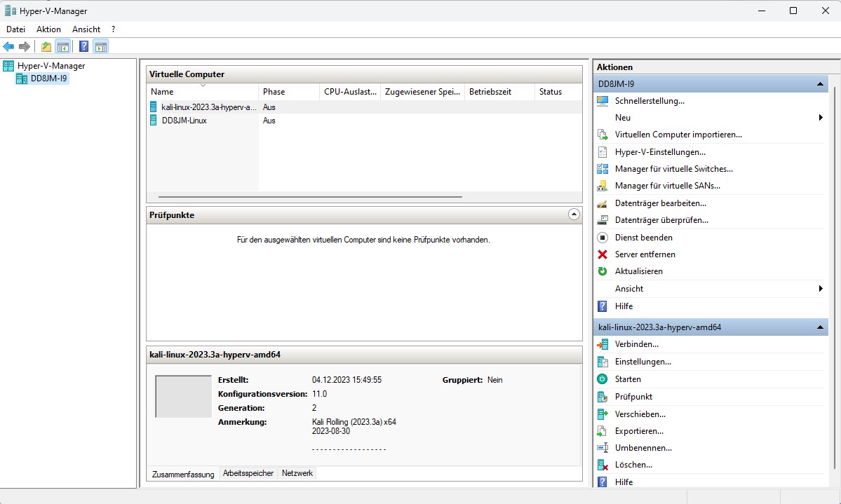
Task: Select the kali-linux-2023.3a-hyperv-a... VM row
Action: 364,107
